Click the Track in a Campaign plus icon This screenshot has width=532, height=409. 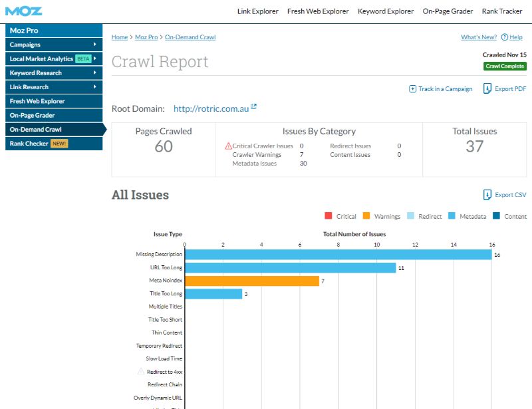pyautogui.click(x=412, y=89)
